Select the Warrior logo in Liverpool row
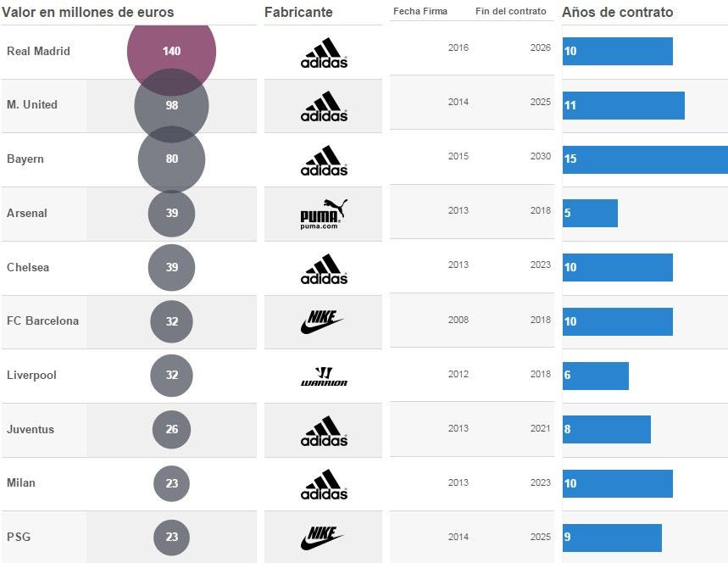Screen dimensions: 728x563 point(324,376)
